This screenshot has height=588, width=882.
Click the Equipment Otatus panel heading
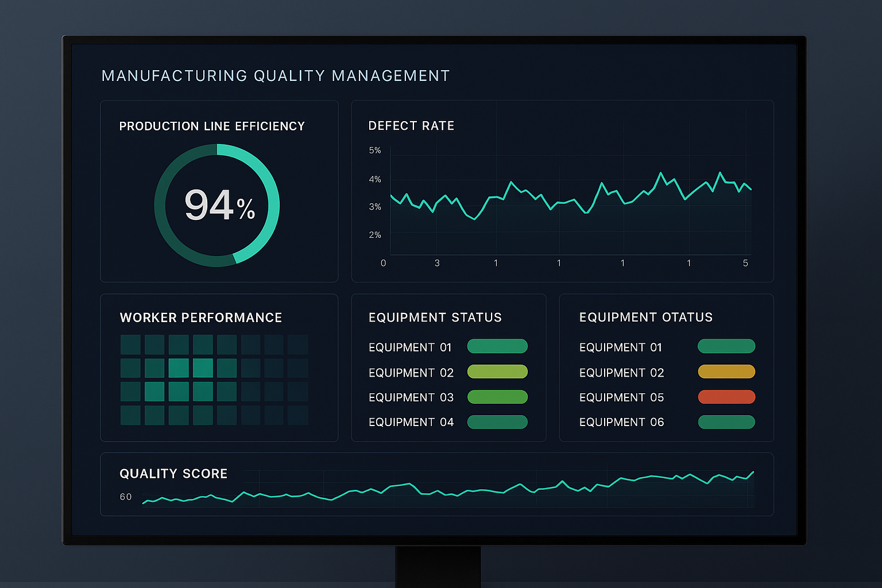[646, 318]
